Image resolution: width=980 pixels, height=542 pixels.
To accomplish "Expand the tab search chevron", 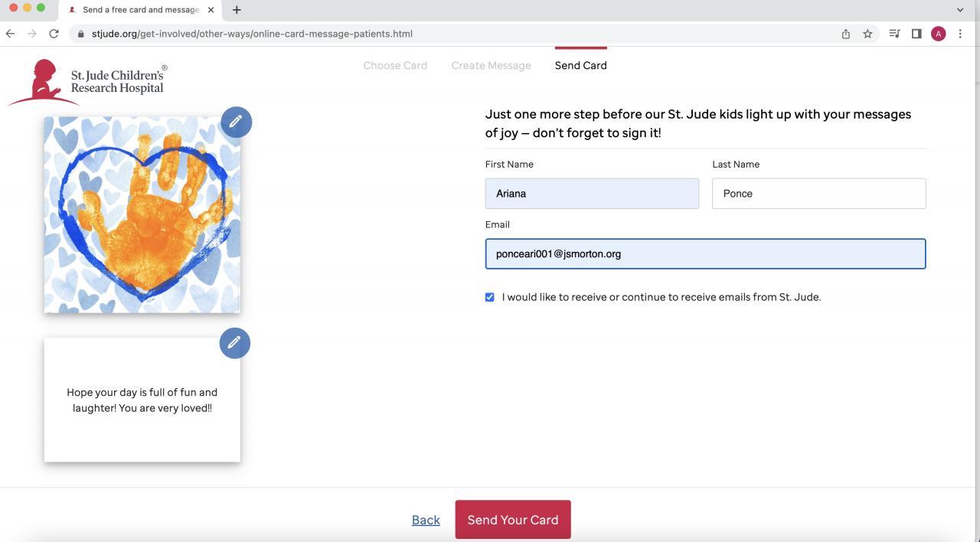I will [x=960, y=10].
